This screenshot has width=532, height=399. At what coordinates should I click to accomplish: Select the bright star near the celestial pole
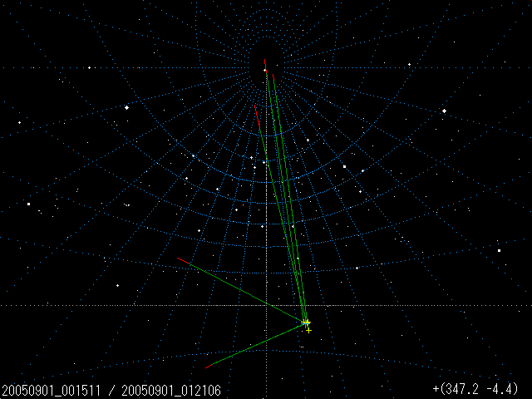[x=265, y=71]
